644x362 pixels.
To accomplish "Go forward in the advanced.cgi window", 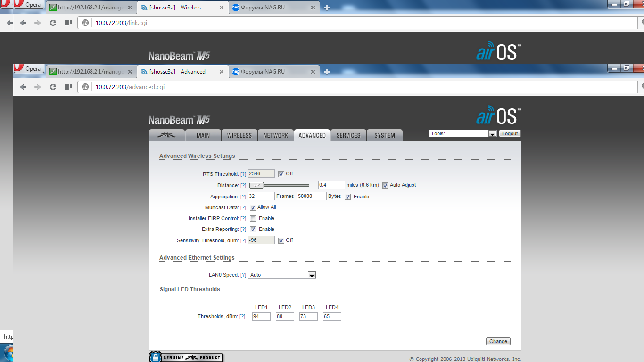I will tap(38, 87).
